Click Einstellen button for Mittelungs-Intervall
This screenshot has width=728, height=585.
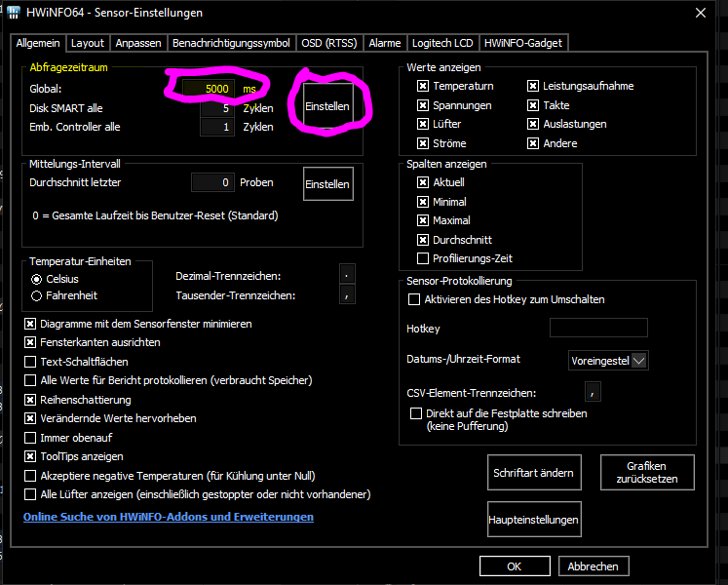pos(328,184)
